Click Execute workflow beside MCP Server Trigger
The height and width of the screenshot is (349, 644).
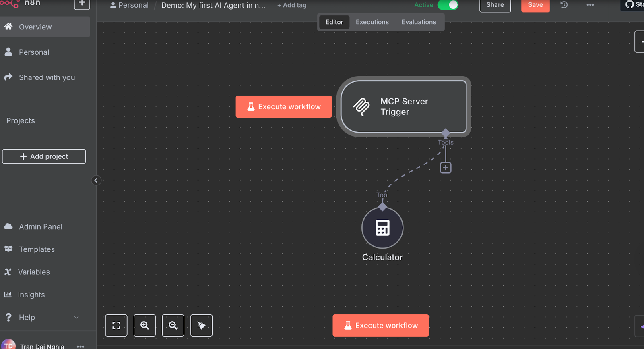(284, 106)
